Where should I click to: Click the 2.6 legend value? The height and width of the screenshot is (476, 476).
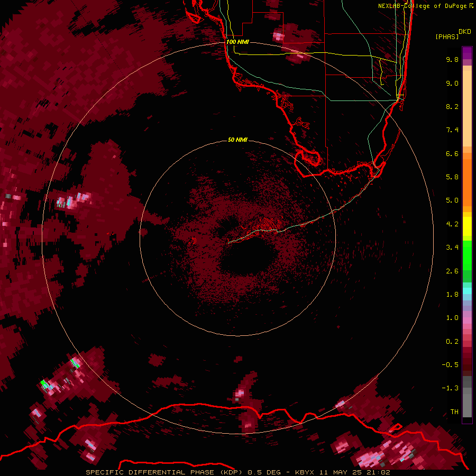452,271
